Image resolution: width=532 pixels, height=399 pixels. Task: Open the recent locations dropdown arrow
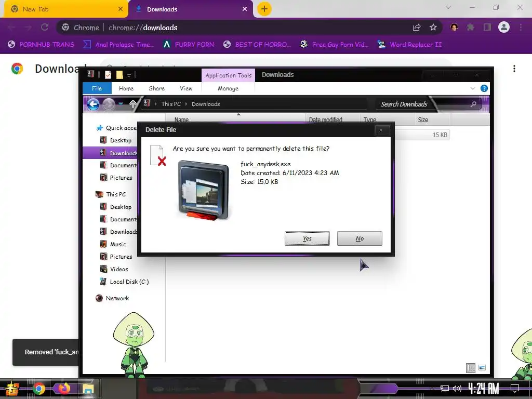[x=121, y=104]
